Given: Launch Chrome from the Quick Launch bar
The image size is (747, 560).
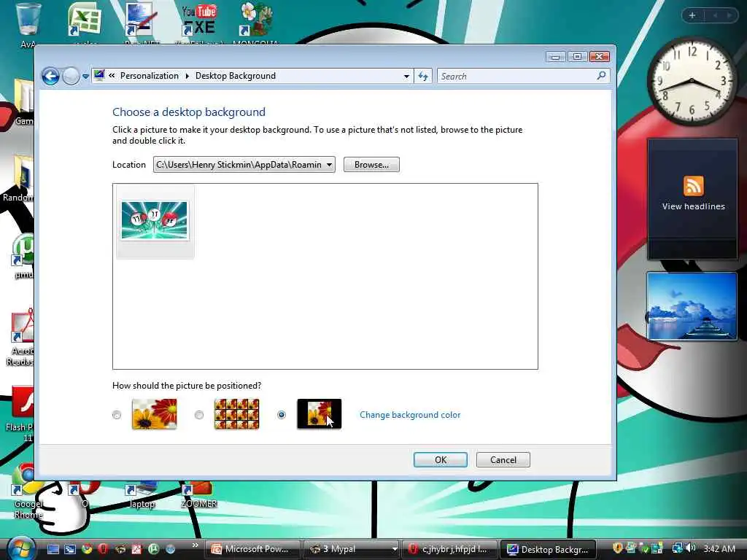Looking at the screenshot, I should pos(87,549).
